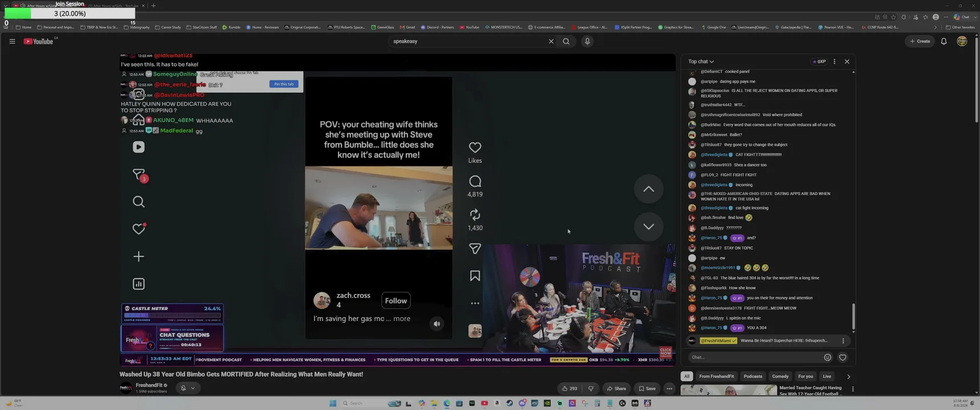Close the live chat panel
Screen dimensions: 980x410
(x=847, y=61)
